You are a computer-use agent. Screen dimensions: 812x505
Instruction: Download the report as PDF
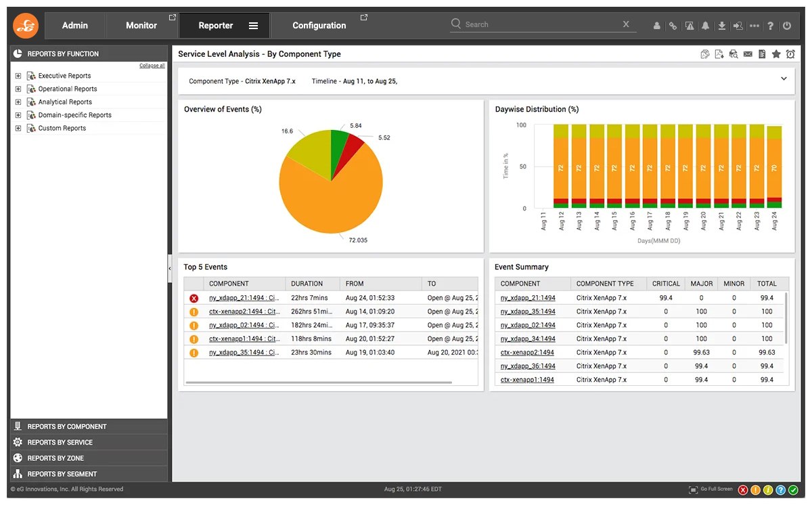719,54
